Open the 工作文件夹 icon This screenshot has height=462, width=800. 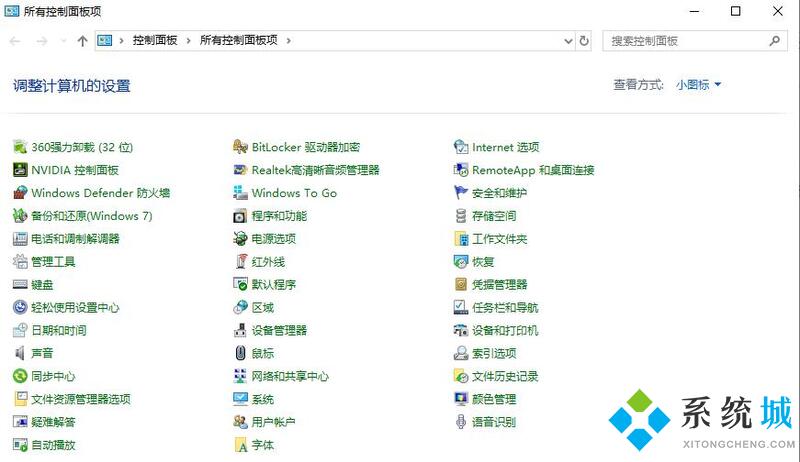click(461, 239)
